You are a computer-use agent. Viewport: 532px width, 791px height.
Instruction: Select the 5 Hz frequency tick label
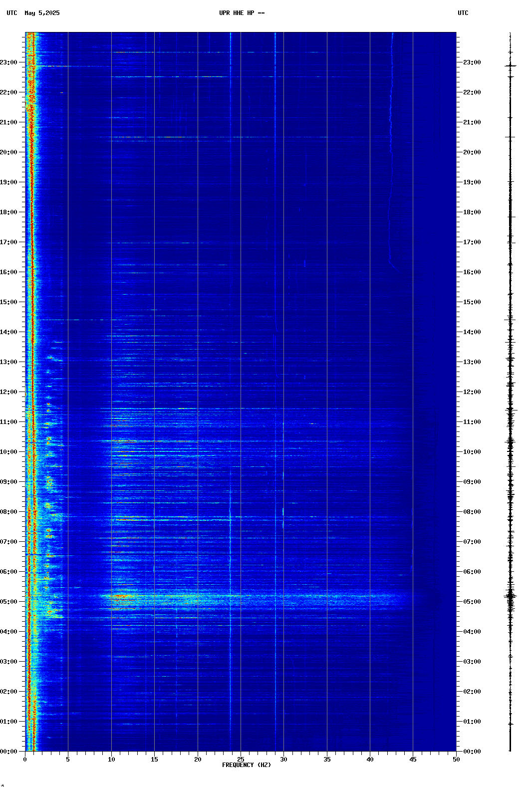(68, 760)
